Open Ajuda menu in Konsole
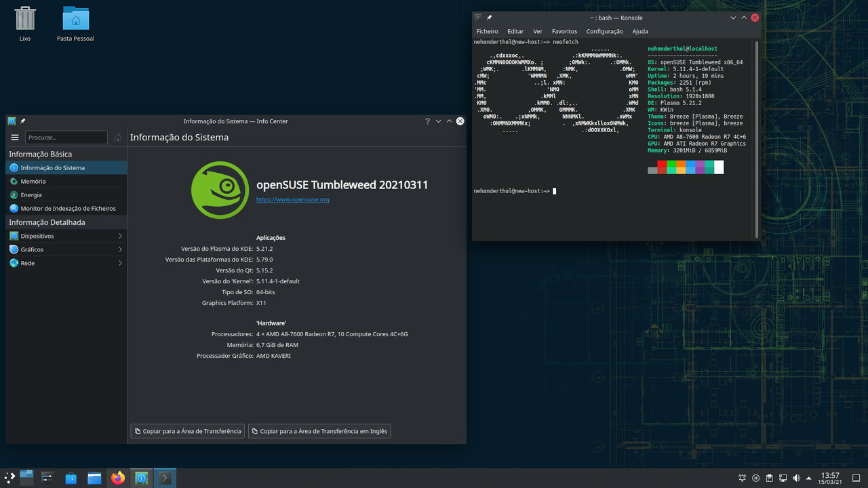The width and height of the screenshot is (868, 488). (640, 31)
